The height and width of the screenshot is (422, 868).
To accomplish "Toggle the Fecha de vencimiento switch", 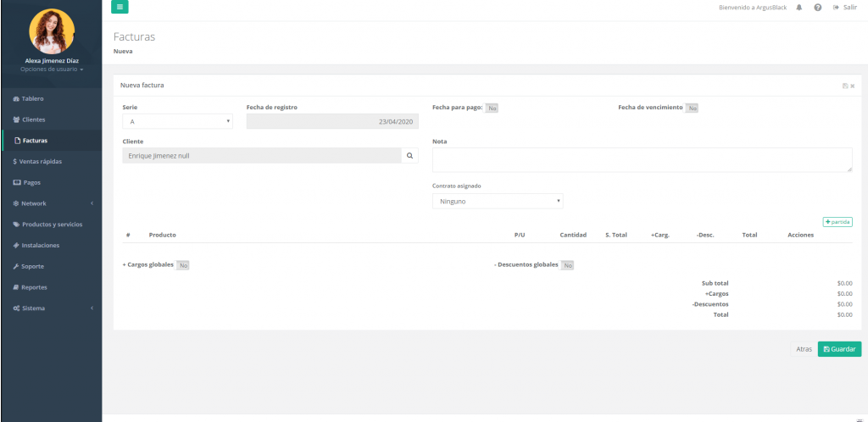I will [x=692, y=108].
